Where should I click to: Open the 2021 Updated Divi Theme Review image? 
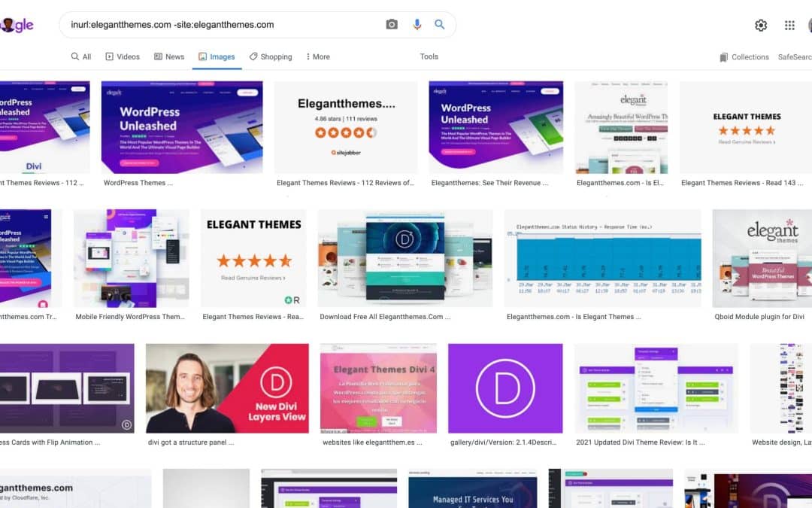click(656, 388)
